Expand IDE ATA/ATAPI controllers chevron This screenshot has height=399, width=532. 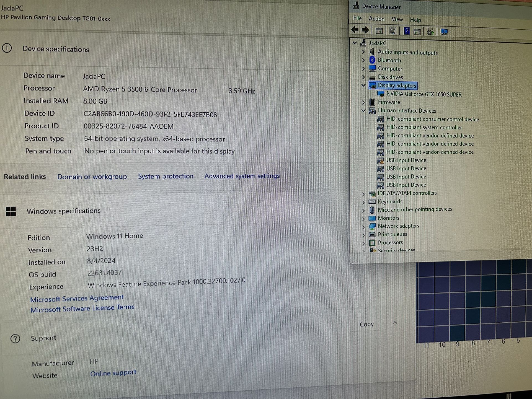[x=363, y=194]
